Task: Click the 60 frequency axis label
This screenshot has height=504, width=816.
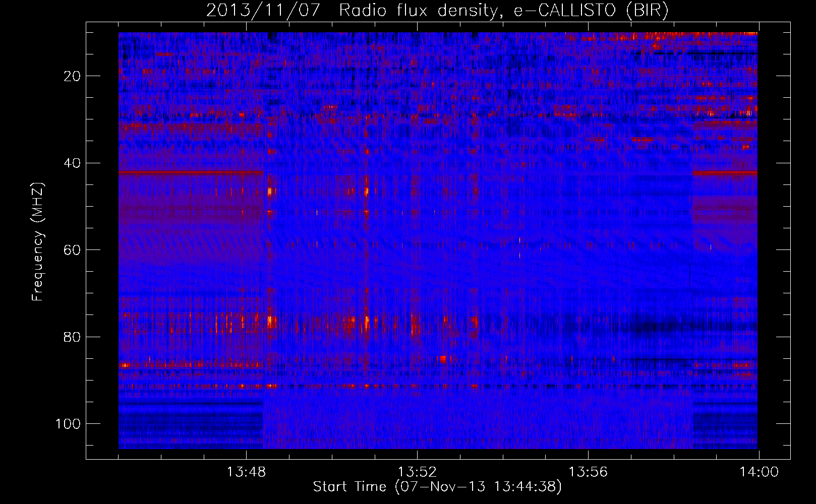Action: (x=73, y=250)
